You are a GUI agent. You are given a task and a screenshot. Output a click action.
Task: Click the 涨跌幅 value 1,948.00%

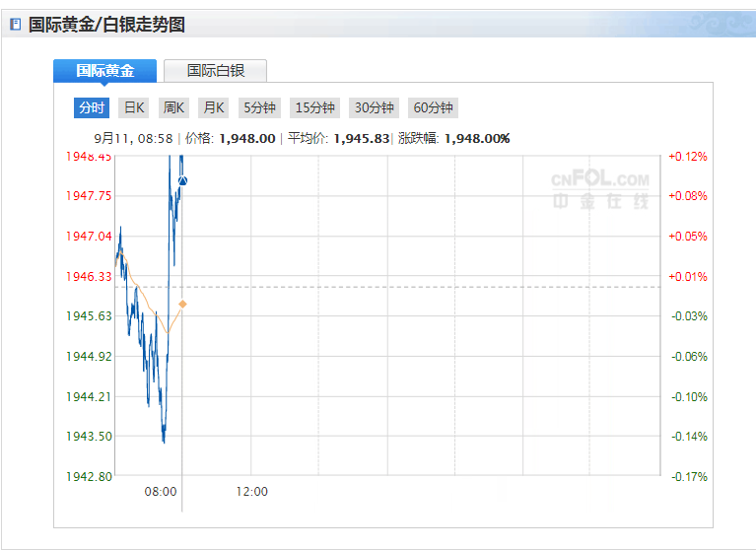click(477, 139)
